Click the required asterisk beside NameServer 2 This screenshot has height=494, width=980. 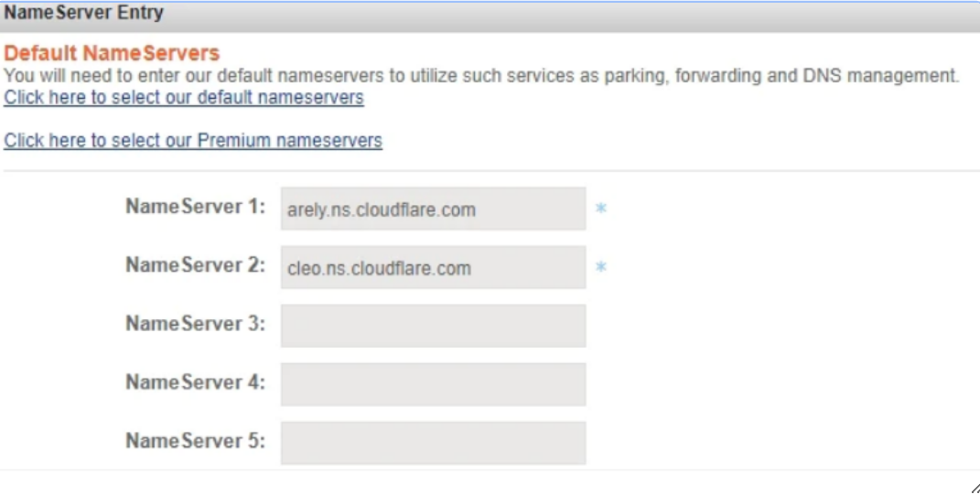(x=601, y=267)
